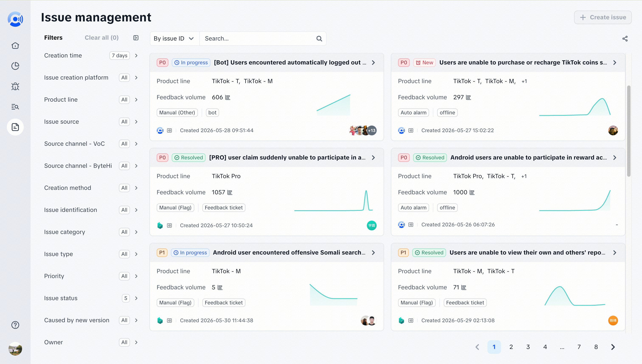Go to page 8
642x364 pixels.
(x=596, y=347)
